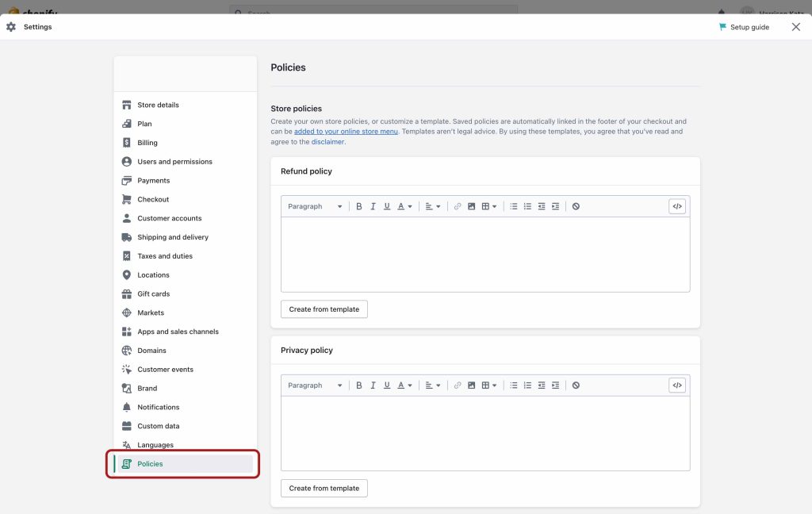Add bulleted list in Refund policy editor
The width and height of the screenshot is (812, 514).
coord(514,206)
